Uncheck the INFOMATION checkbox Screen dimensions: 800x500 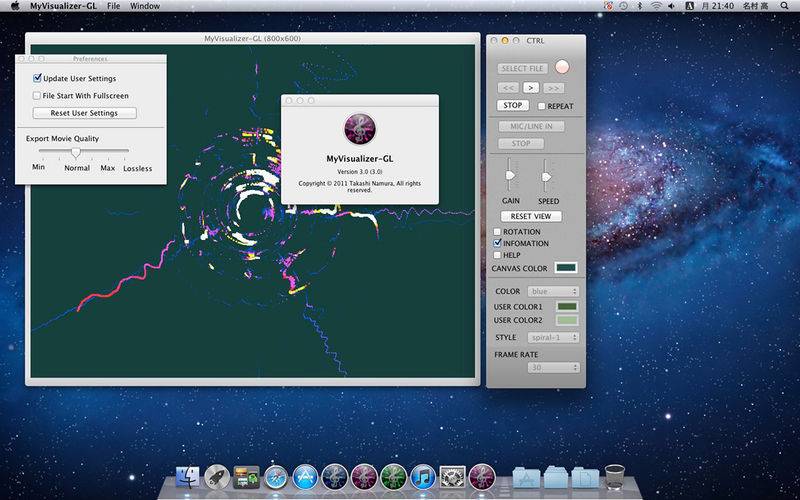tap(497, 243)
